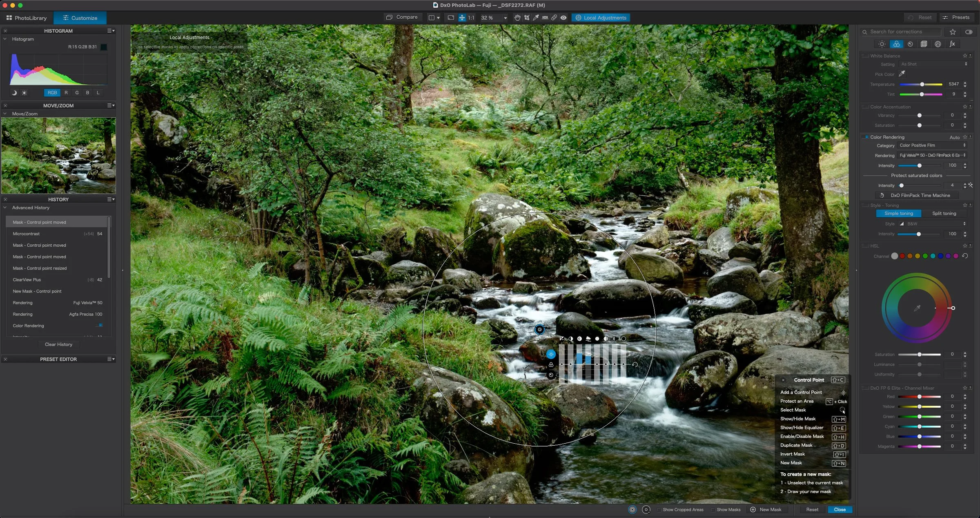This screenshot has width=980, height=518.
Task: Open the zoom percentage dropdown
Action: pyautogui.click(x=505, y=18)
